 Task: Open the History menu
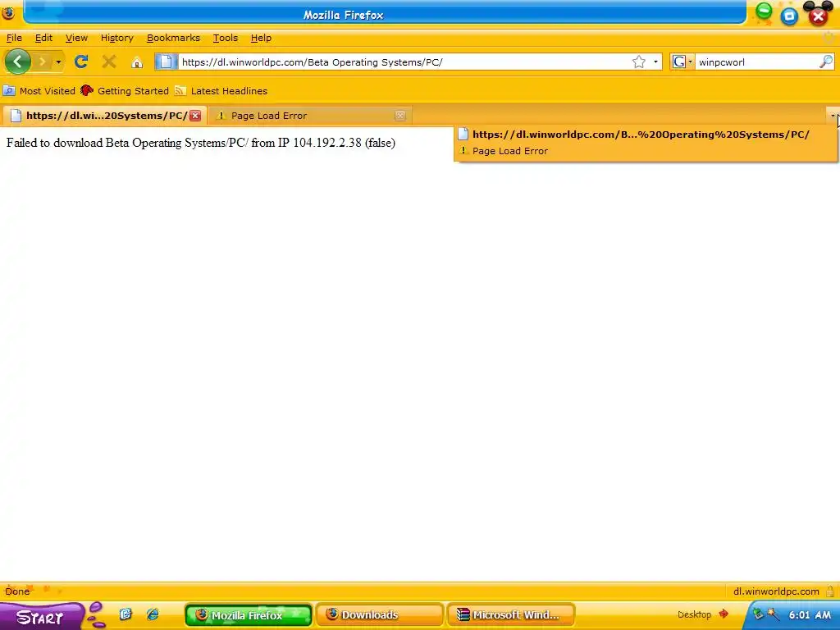tap(116, 38)
